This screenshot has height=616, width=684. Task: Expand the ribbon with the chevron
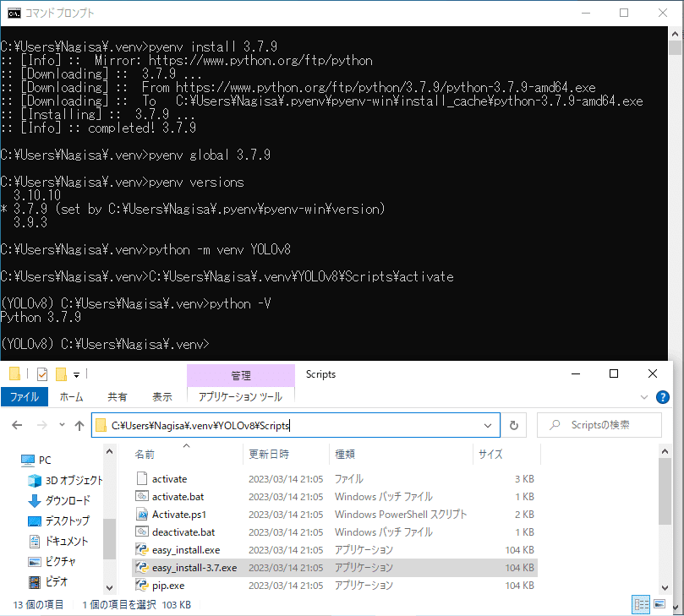point(644,397)
